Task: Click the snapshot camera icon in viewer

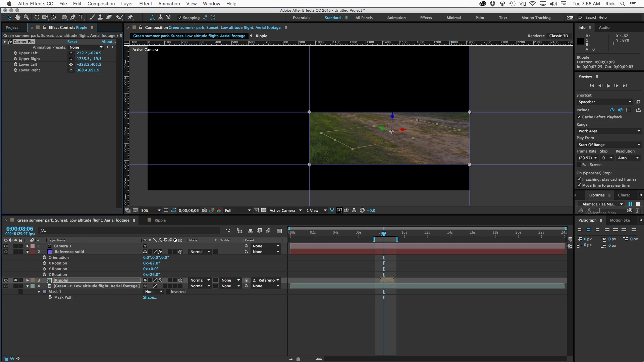Action: click(x=204, y=210)
